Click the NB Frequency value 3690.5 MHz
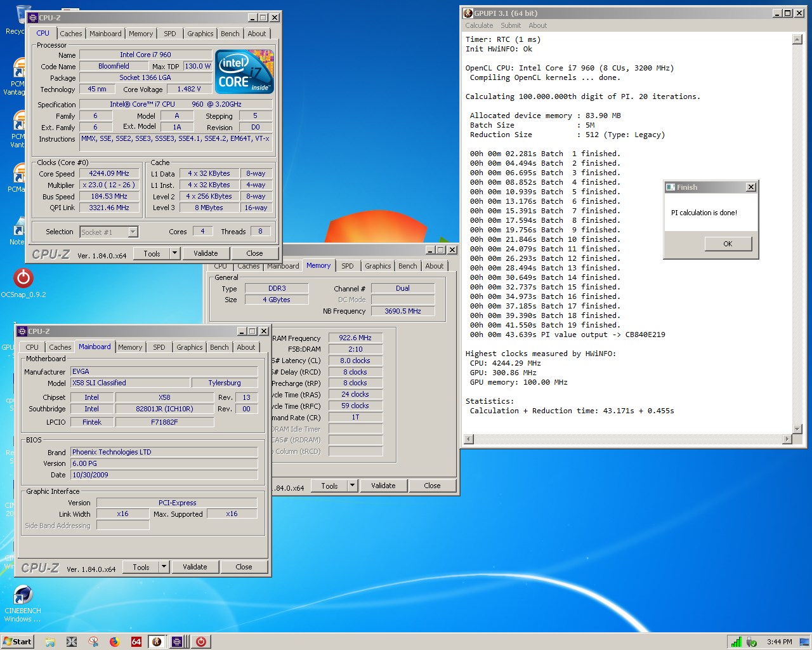812x650 pixels. 403,311
